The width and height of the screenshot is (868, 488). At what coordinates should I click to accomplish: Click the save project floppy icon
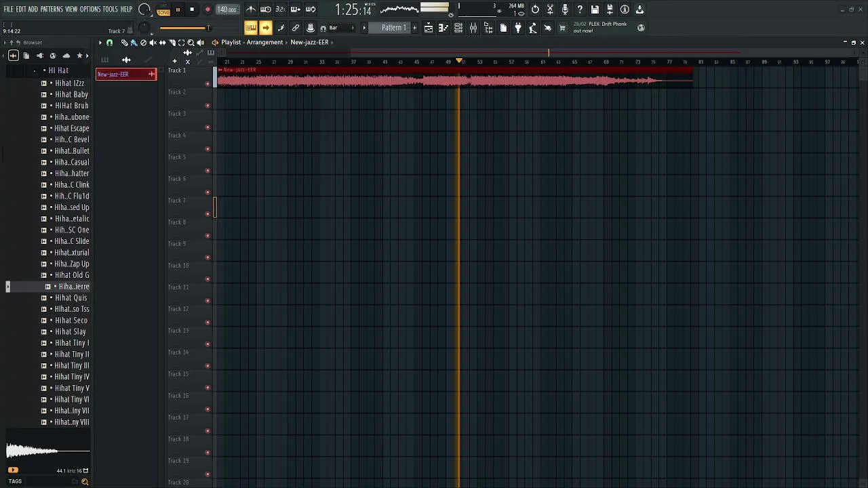pyautogui.click(x=595, y=9)
